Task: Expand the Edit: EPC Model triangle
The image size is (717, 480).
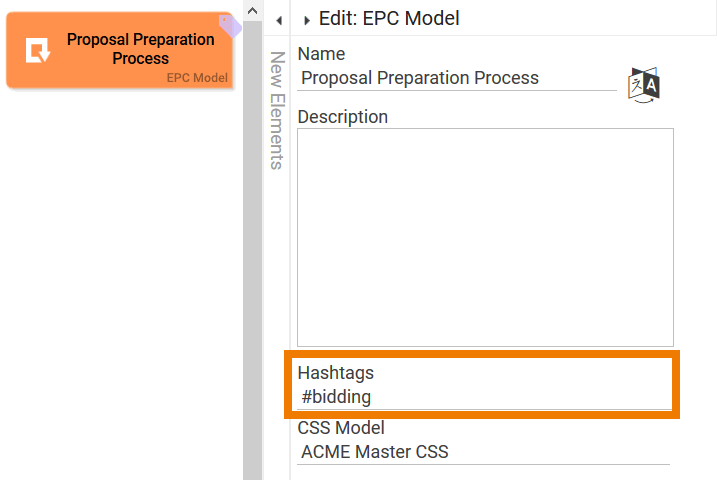Action: (307, 19)
